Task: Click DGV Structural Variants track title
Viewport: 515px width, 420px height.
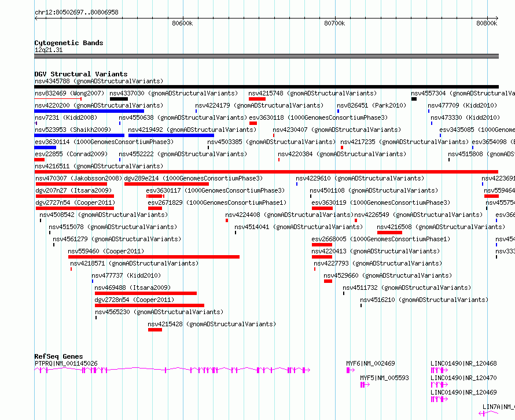Action: coord(81,74)
